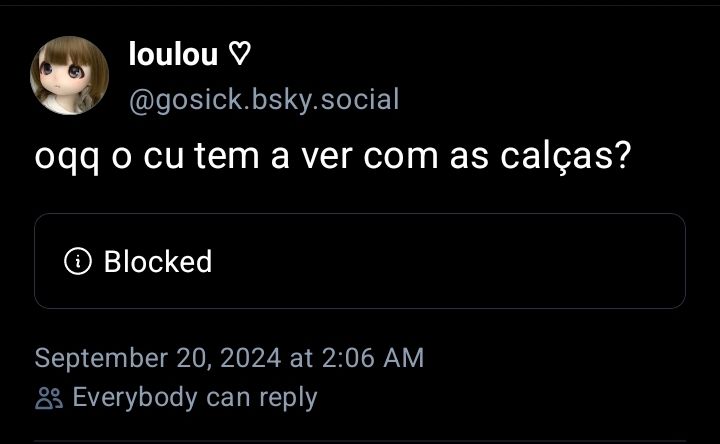
Task: Click the word tem in the post
Action: point(227,157)
